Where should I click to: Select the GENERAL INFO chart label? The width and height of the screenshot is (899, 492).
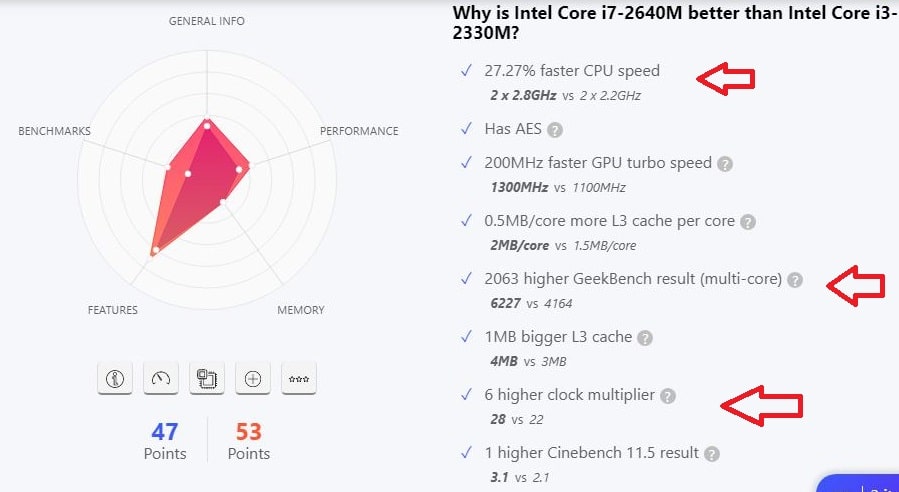[x=207, y=21]
